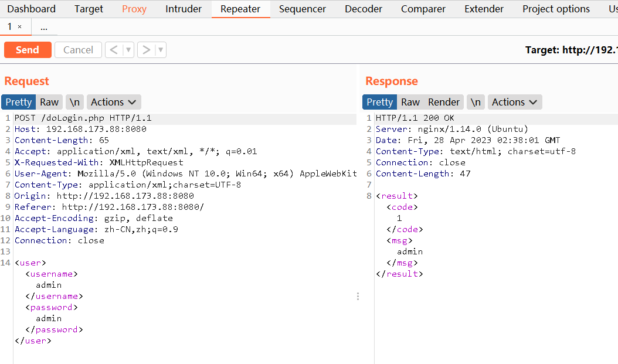618x364 pixels.
Task: Toggle the \n non-printable characters in Request
Action: (x=74, y=102)
